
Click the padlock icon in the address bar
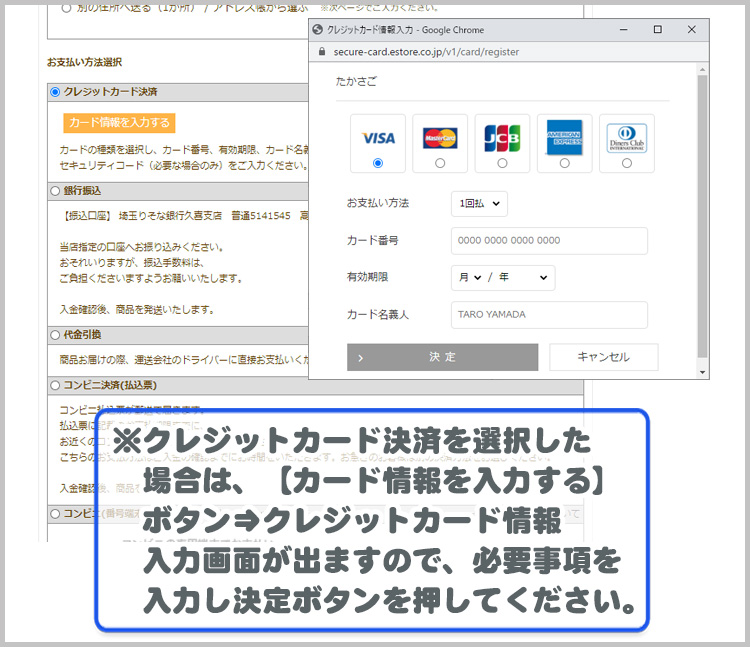coord(322,52)
